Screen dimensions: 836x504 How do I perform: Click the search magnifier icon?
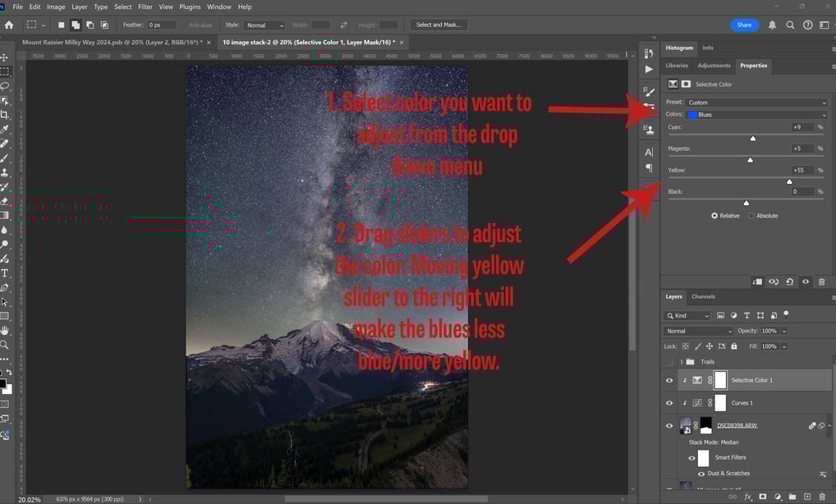point(790,25)
